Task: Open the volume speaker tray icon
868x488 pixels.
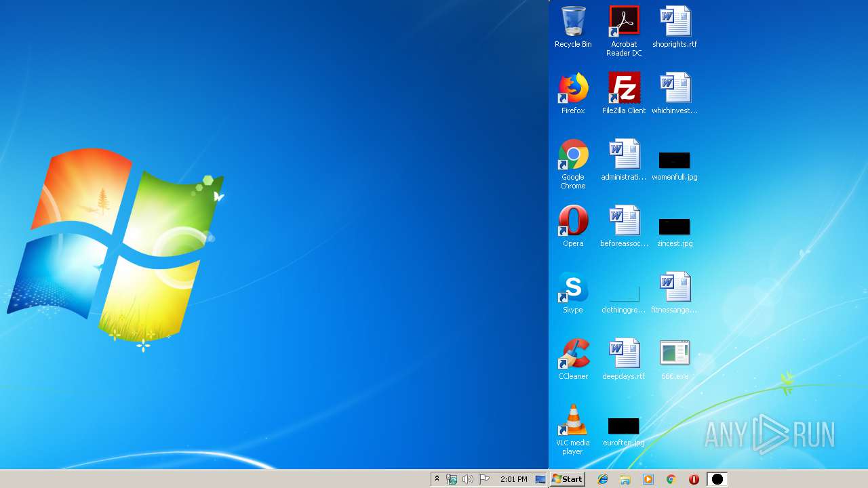Action: coord(468,479)
